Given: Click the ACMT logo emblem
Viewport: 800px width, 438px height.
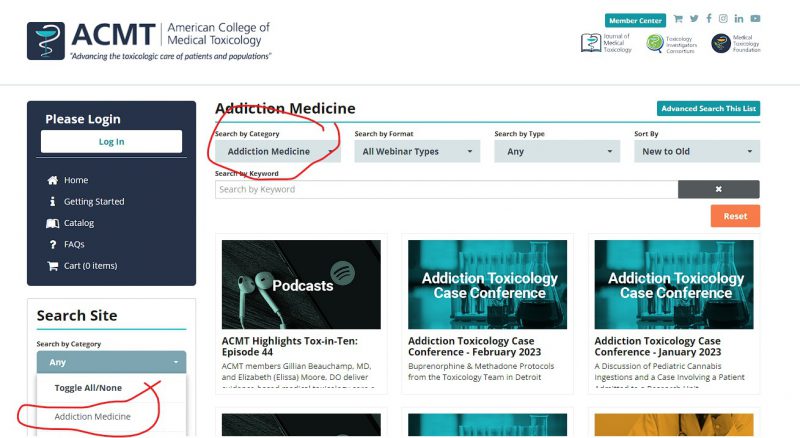Looking at the screenshot, I should (x=46, y=41).
